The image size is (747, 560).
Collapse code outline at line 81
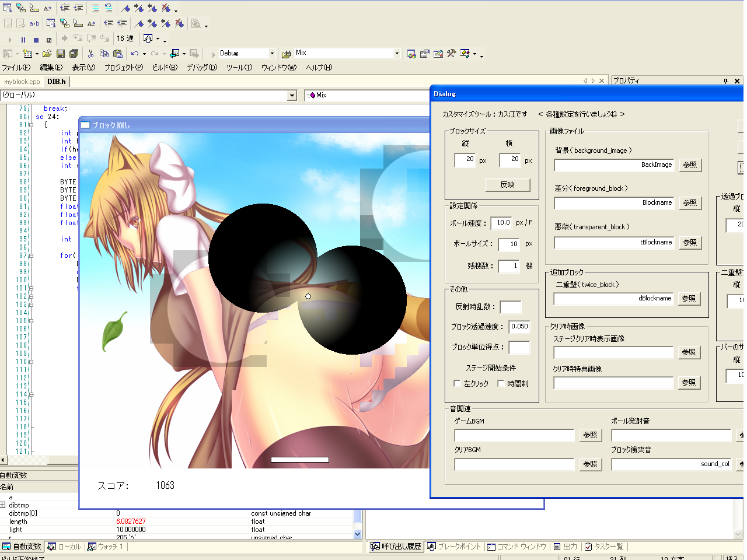tap(31, 125)
